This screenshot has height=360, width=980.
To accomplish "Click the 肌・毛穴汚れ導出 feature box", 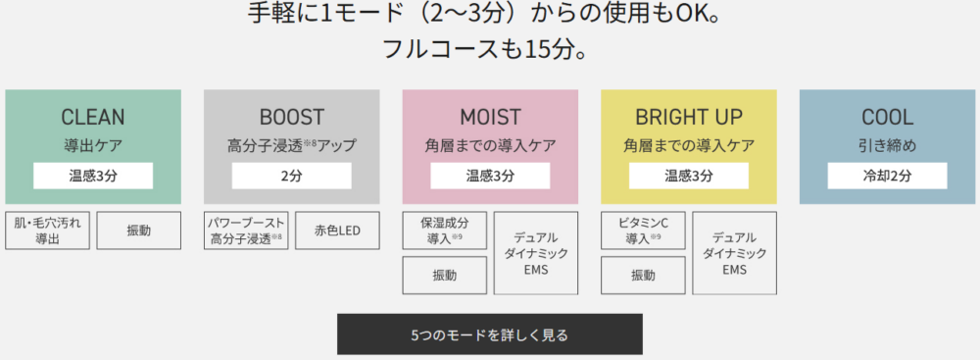I will pos(47,231).
